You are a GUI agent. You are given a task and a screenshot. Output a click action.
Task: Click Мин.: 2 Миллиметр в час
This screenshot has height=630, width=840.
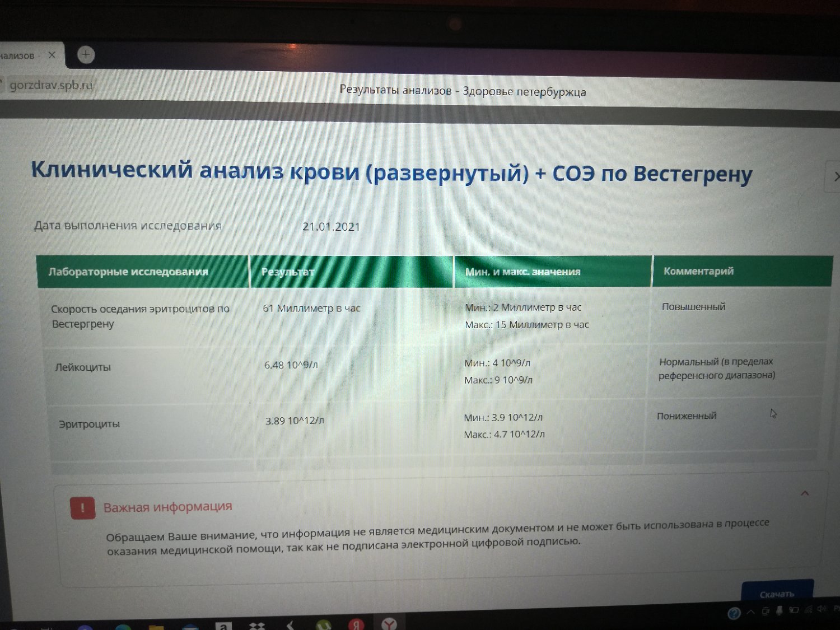click(523, 307)
